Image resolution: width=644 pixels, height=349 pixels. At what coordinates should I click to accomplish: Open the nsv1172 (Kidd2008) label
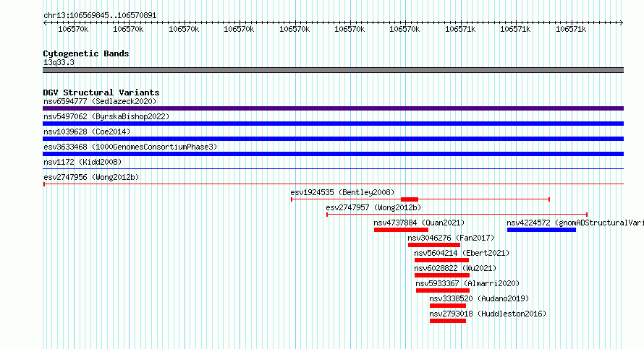[x=82, y=162]
